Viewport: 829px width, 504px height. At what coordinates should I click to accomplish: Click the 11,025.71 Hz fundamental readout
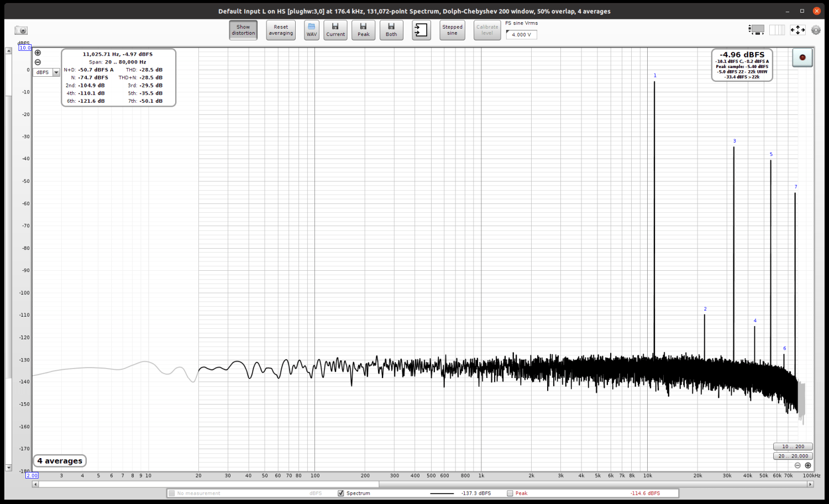click(118, 54)
